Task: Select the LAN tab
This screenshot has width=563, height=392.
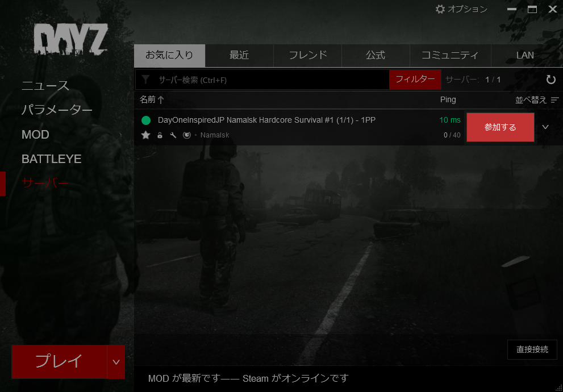Action: click(525, 56)
